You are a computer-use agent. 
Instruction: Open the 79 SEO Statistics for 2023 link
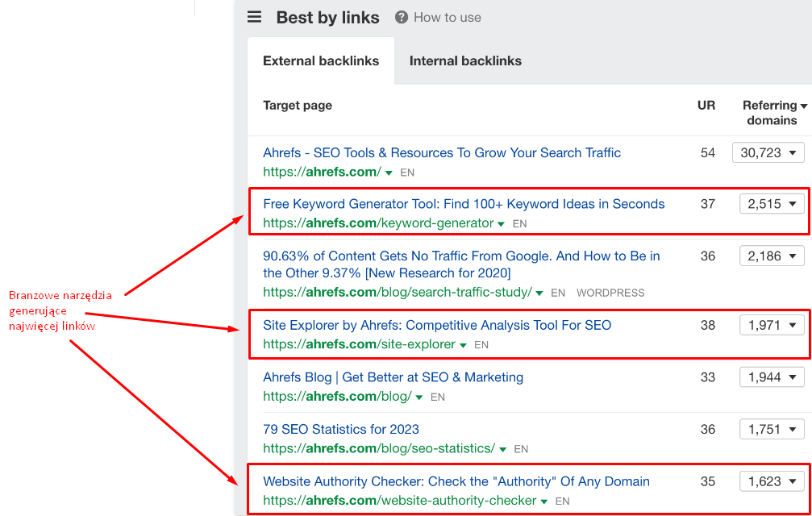[x=341, y=429]
